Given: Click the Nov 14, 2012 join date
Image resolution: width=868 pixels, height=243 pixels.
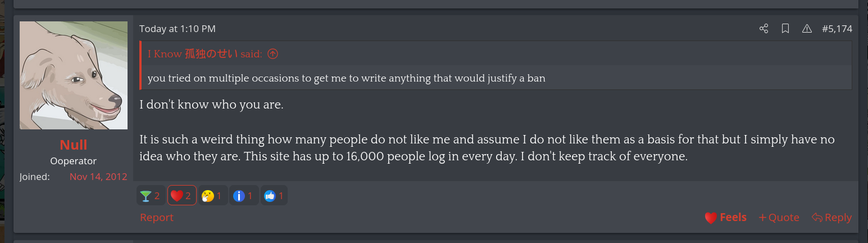Looking at the screenshot, I should pyautogui.click(x=98, y=177).
